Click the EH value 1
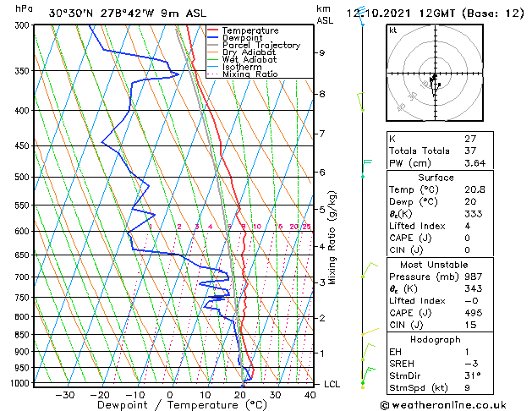532x411 pixels. coord(467,352)
